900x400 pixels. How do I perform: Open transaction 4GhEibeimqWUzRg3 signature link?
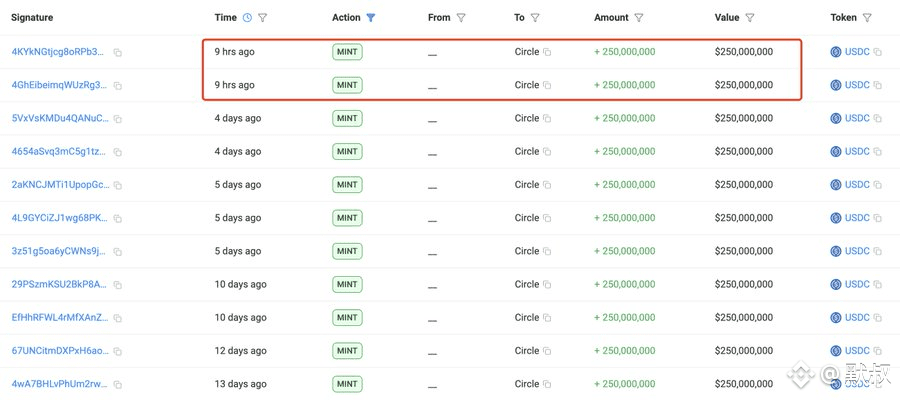tap(58, 85)
